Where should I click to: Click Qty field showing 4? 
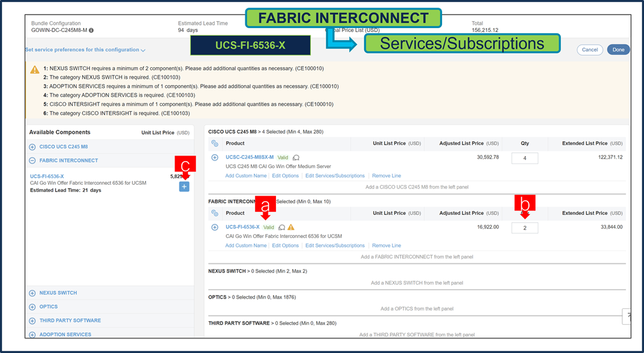click(525, 158)
